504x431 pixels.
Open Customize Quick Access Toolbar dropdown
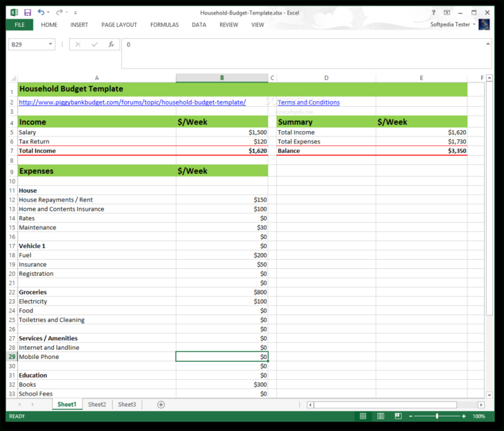75,12
